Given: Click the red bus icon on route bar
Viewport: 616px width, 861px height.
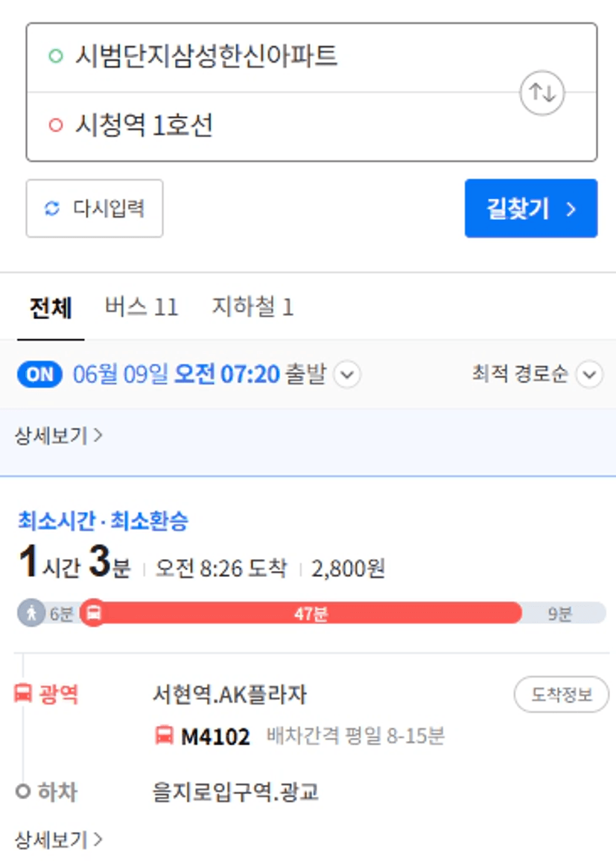Looking at the screenshot, I should (94, 613).
